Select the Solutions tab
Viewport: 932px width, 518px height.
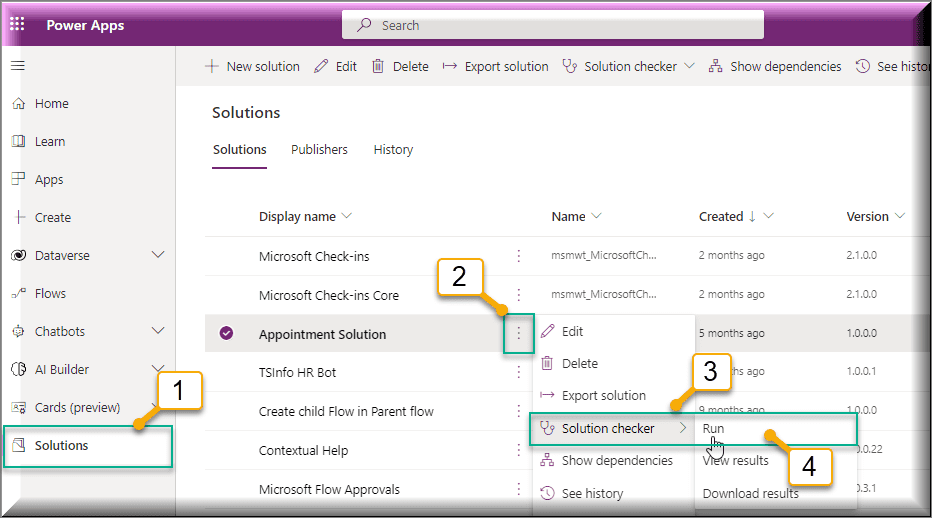240,149
